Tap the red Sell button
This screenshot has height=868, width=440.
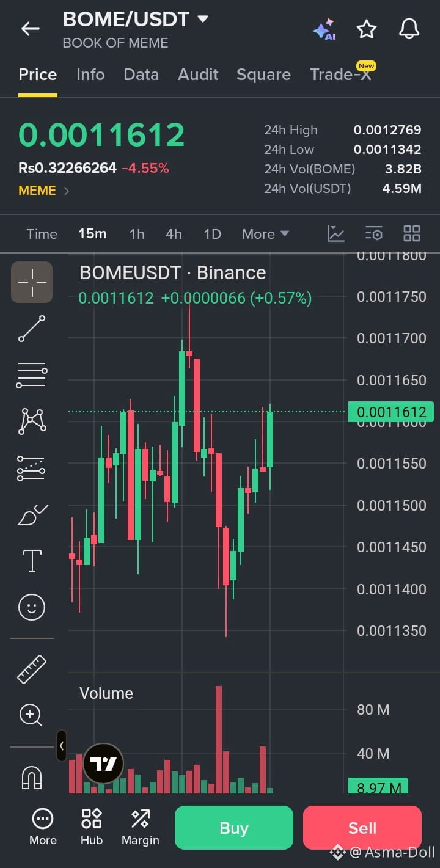362,828
